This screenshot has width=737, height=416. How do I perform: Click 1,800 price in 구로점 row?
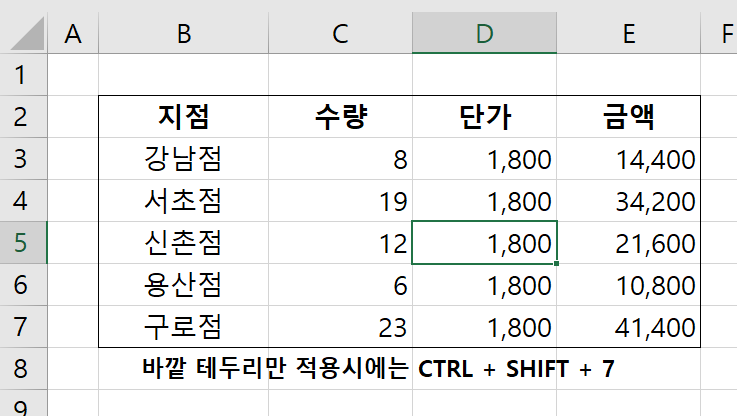coord(485,327)
